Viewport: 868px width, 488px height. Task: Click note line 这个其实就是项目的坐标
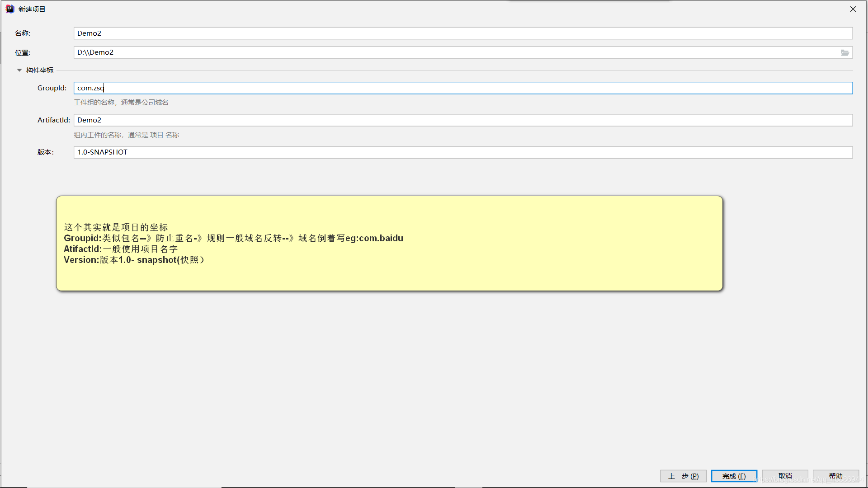coord(116,227)
